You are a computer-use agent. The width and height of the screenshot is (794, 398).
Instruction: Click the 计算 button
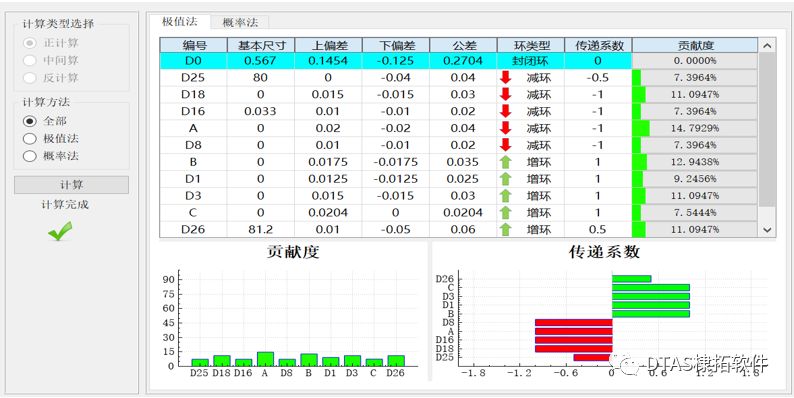pos(71,185)
